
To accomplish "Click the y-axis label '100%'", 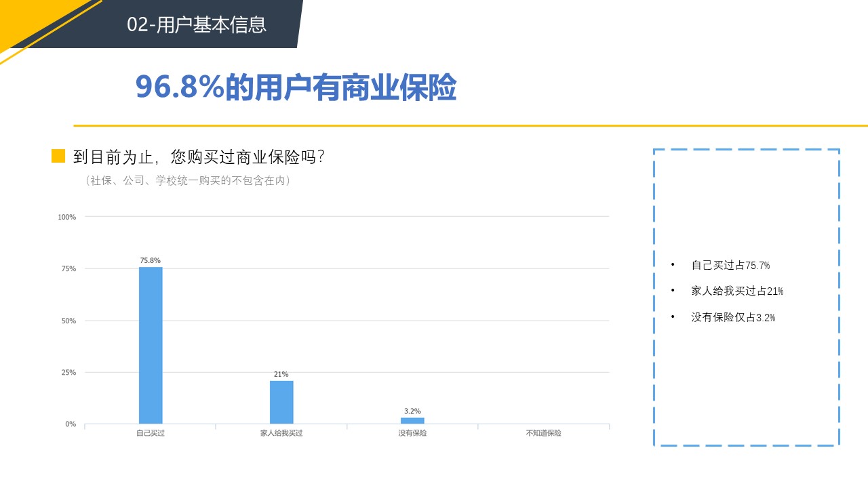I will (67, 217).
